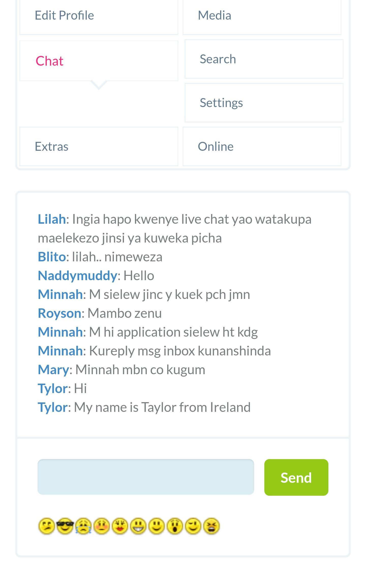This screenshot has height=588, width=366.
Task: Open Tylor's profile from chat
Action: pyautogui.click(x=52, y=388)
